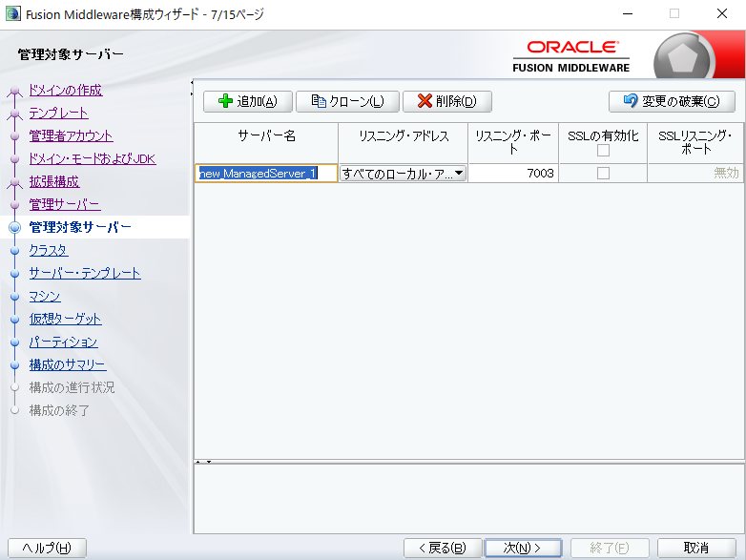746x560 pixels.
Task: Click the 変更の破棄 undo arrow icon
Action: click(x=630, y=101)
